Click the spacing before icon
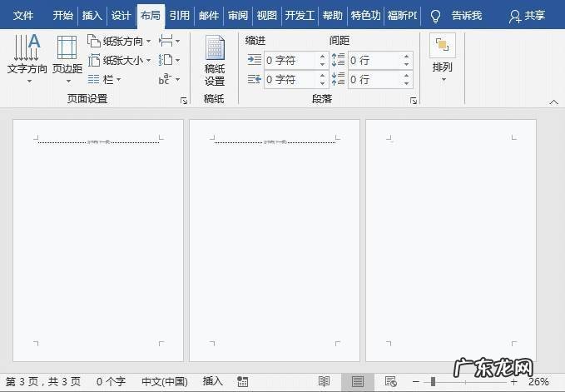This screenshot has height=392, width=565. coord(338,59)
